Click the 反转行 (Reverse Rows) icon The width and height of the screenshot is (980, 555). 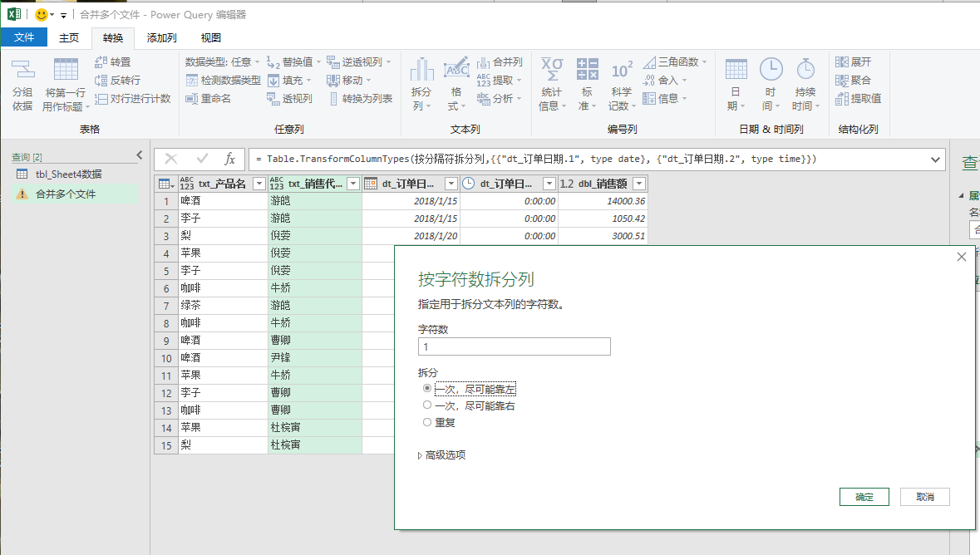click(101, 81)
